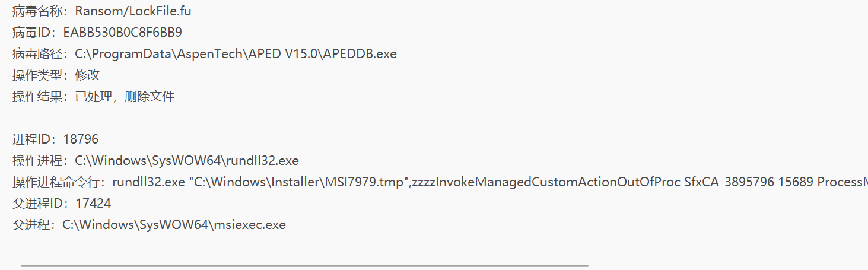Click the 父进程ID label
868x270 pixels.
point(37,204)
